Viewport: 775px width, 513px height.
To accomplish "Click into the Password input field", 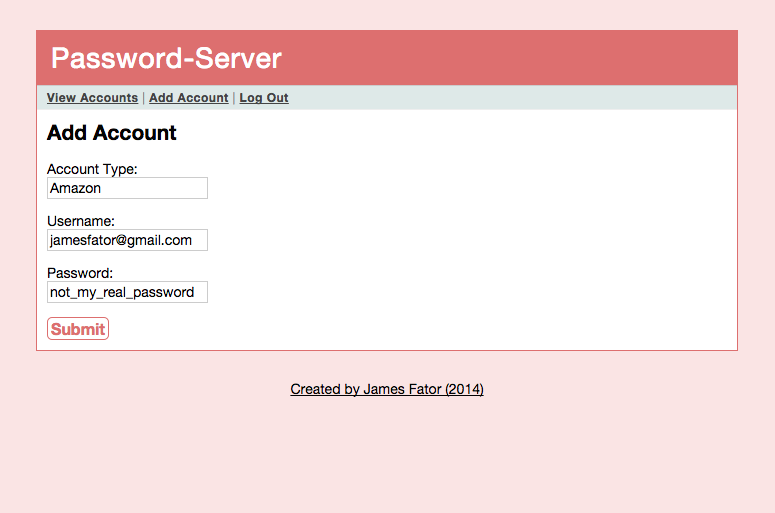I will [x=128, y=292].
